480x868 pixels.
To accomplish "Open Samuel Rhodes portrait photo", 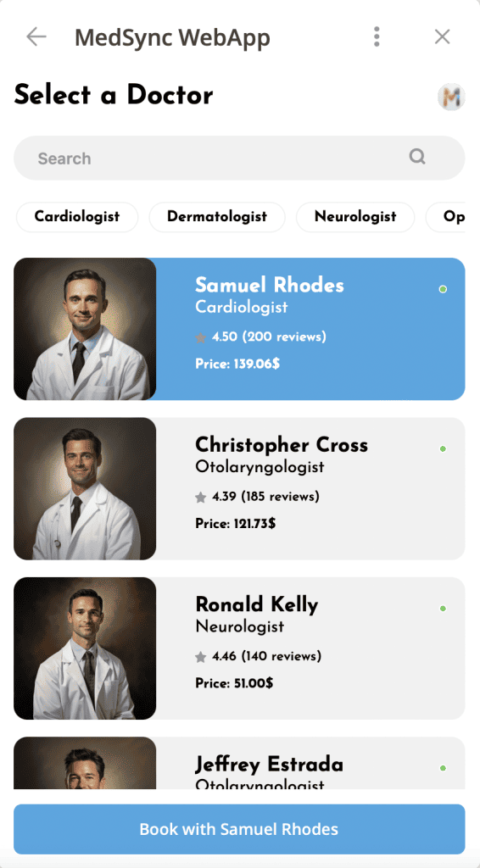I will click(x=85, y=329).
